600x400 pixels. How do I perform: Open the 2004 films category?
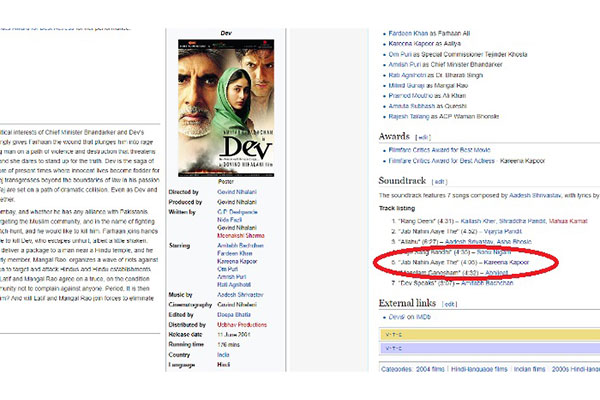[430, 369]
